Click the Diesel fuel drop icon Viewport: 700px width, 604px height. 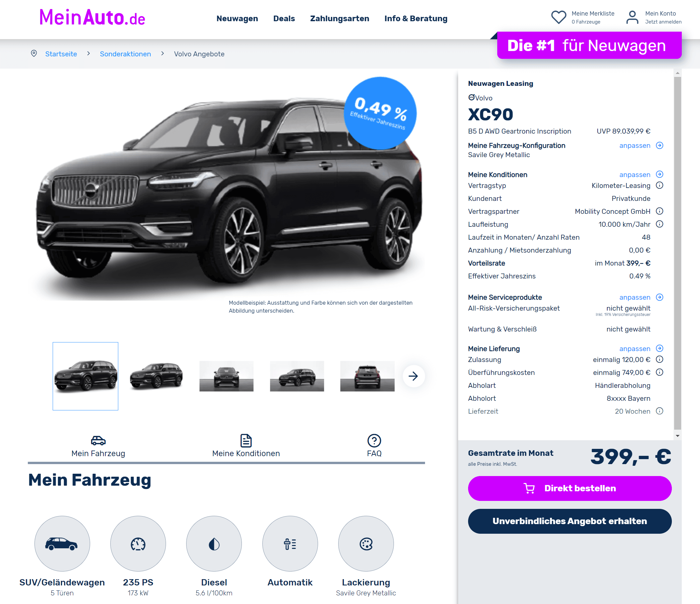pyautogui.click(x=214, y=543)
